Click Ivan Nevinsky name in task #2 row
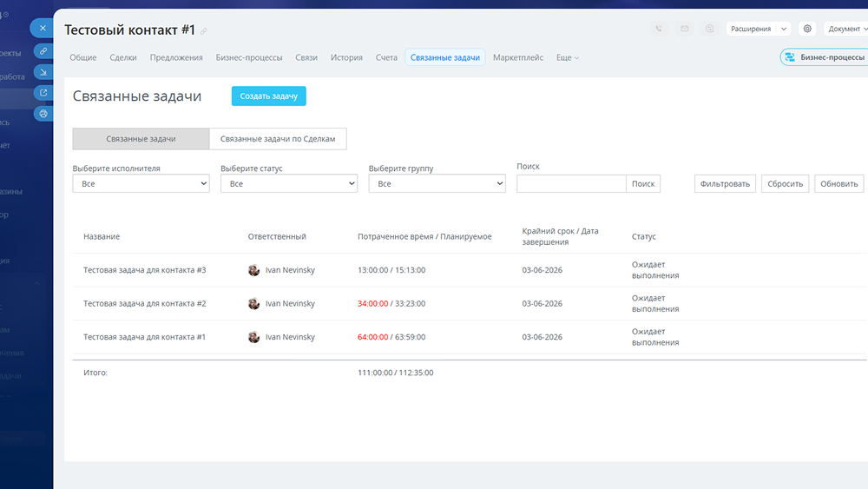Image resolution: width=868 pixels, height=489 pixels. coord(290,303)
